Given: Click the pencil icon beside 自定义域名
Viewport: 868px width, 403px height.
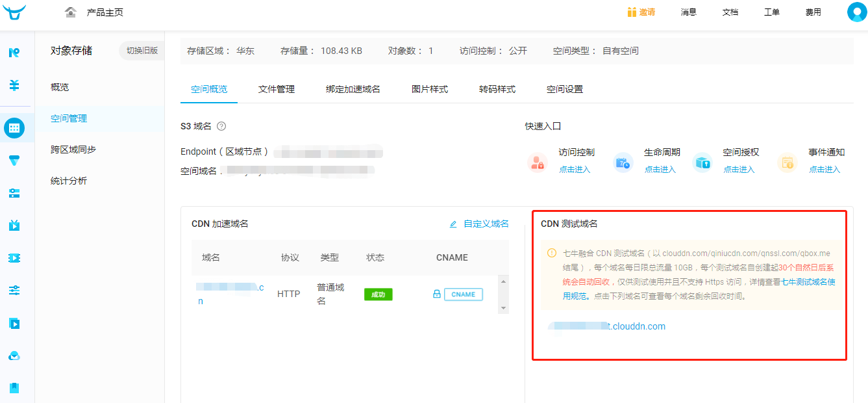Looking at the screenshot, I should tap(453, 224).
